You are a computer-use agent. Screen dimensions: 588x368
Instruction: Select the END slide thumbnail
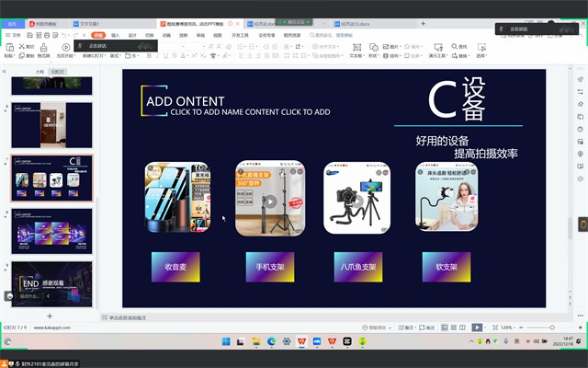tap(51, 284)
